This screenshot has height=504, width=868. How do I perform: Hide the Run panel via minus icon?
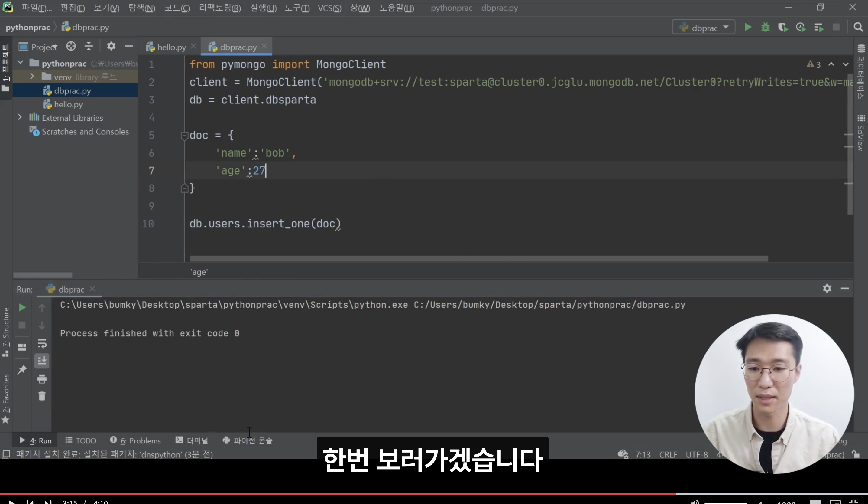845,288
